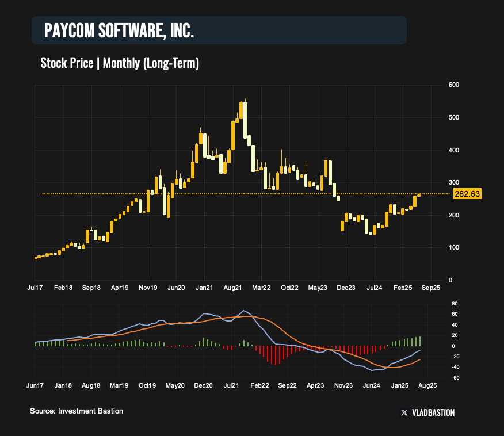Click Source: Investment Bastion text
This screenshot has width=504, height=436.
(77, 411)
